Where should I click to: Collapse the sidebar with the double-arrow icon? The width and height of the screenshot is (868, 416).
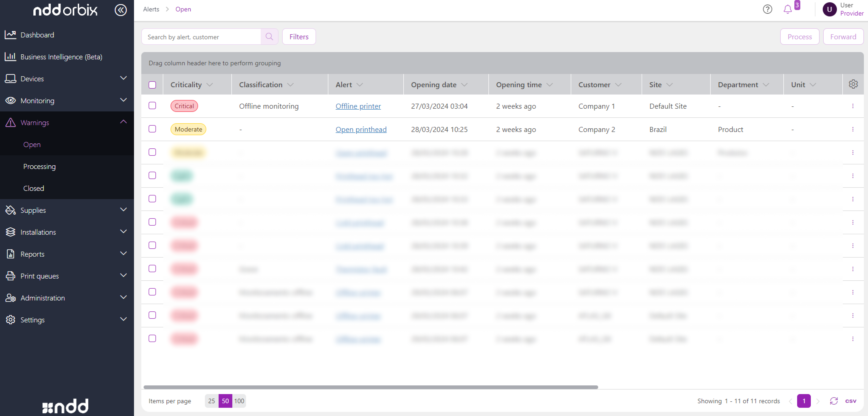120,10
